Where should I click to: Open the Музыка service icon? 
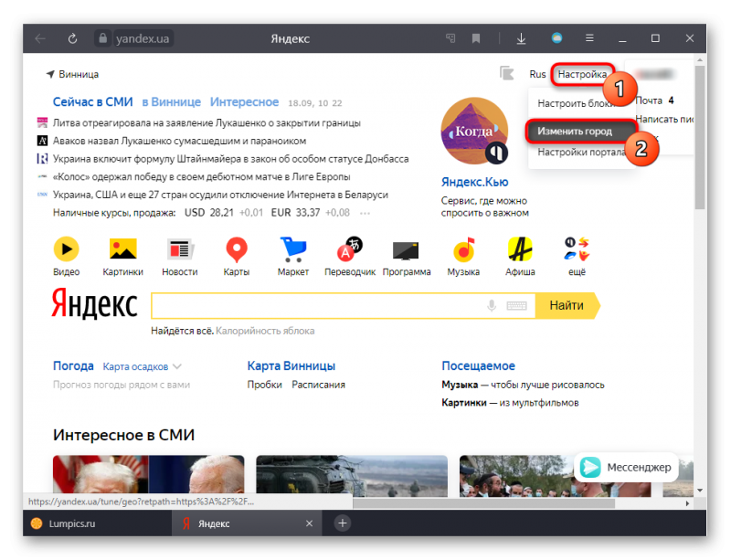(464, 249)
